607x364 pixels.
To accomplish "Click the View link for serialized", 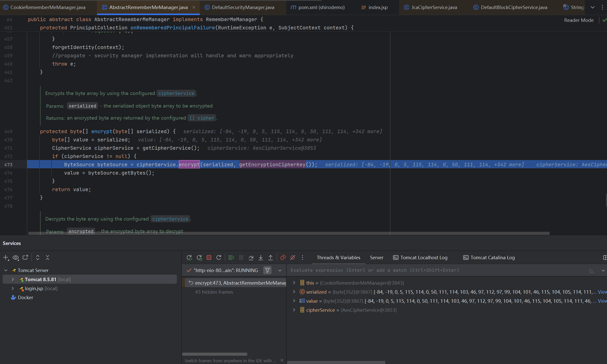I will click(602, 292).
